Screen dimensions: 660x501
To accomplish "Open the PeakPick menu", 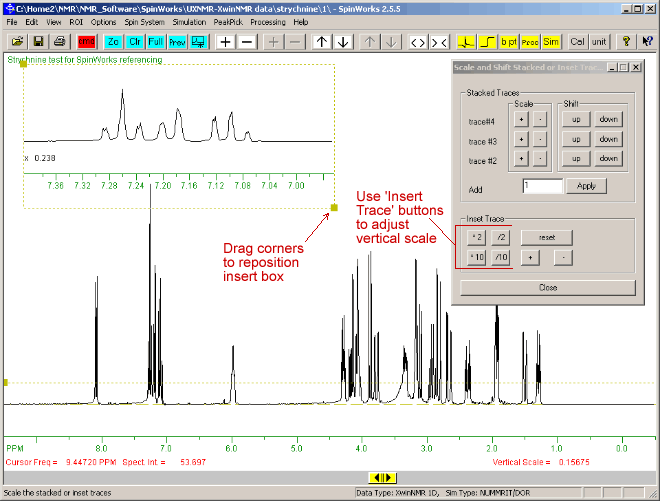I will (x=228, y=22).
